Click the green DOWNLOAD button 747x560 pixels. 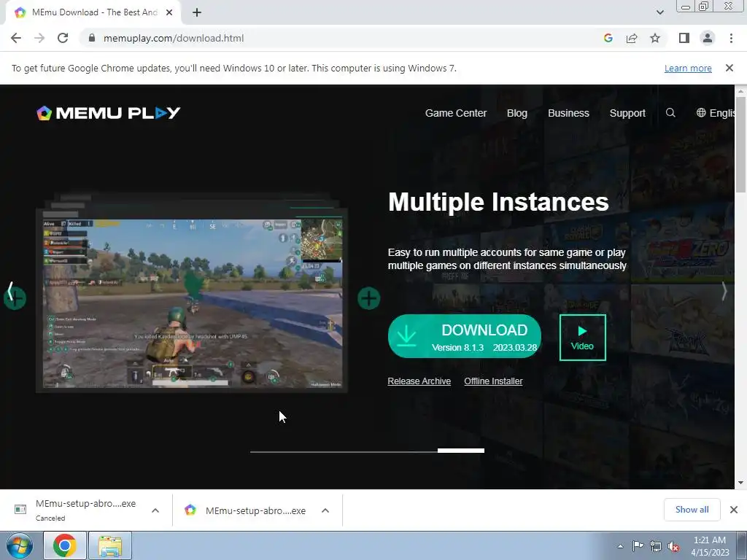click(x=465, y=336)
